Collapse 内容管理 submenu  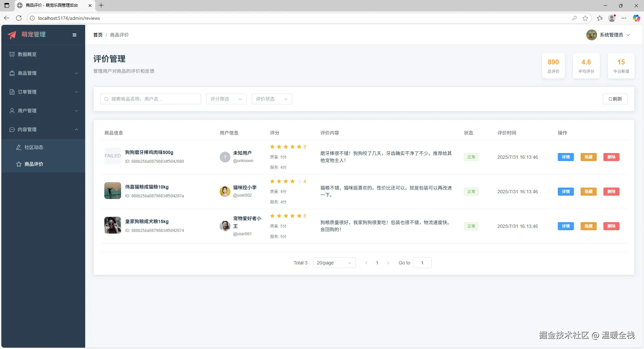(x=43, y=130)
